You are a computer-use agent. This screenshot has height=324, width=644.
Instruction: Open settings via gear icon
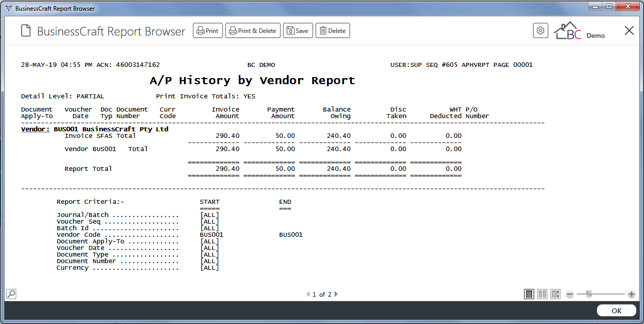pyautogui.click(x=541, y=31)
